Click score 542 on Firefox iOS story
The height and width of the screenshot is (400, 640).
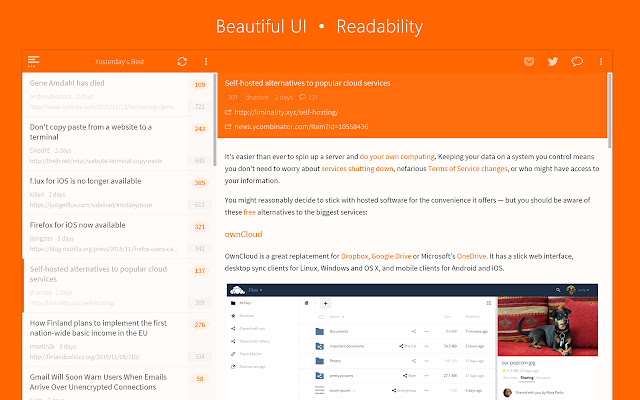[200, 249]
